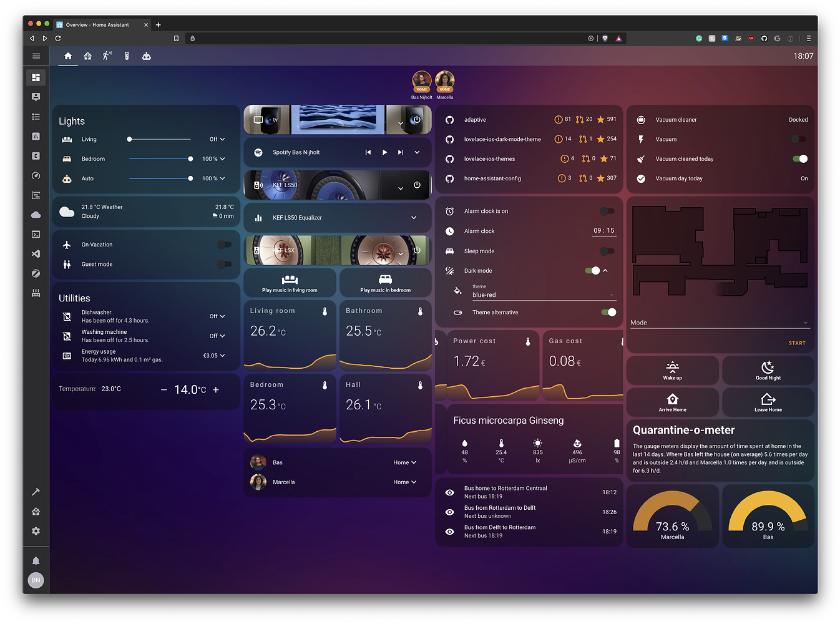This screenshot has width=840, height=624.
Task: Select the walking person tab at top
Action: [106, 56]
